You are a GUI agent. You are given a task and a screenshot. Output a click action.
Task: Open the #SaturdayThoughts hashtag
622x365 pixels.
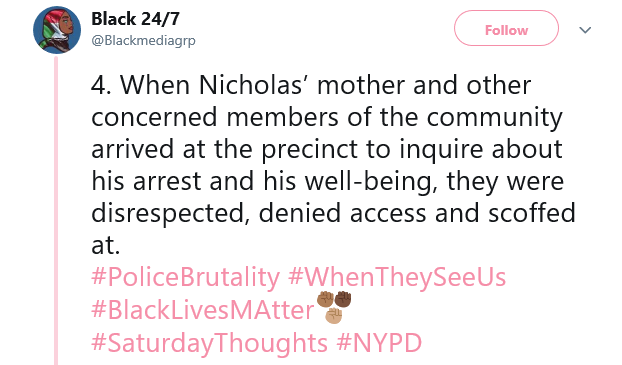(209, 342)
